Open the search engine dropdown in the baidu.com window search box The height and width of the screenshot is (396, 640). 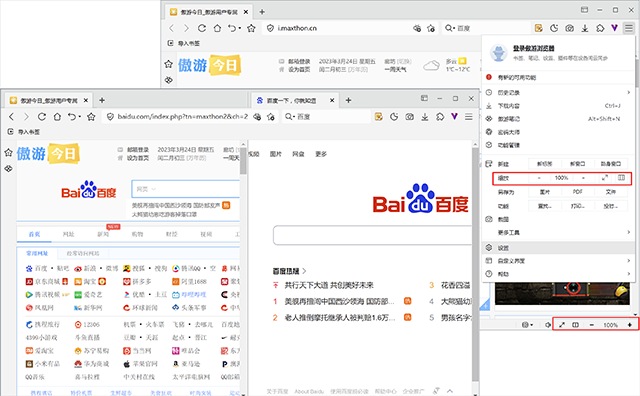(289, 117)
